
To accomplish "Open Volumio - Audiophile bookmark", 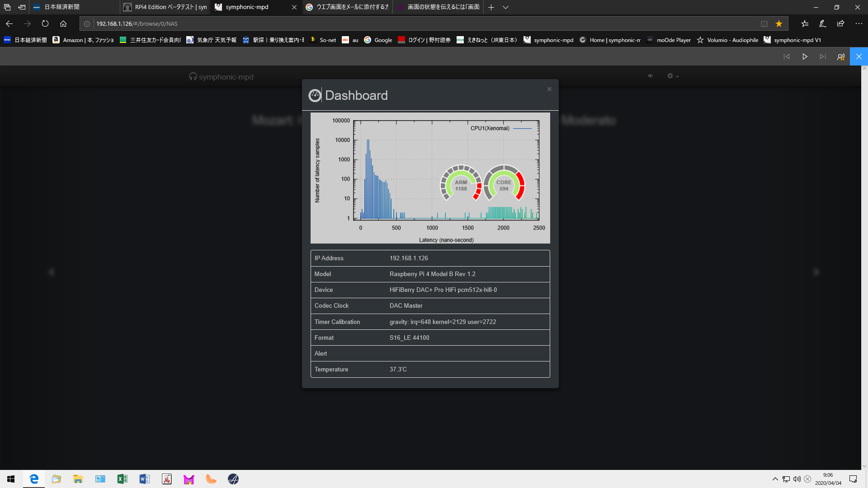I will click(727, 40).
